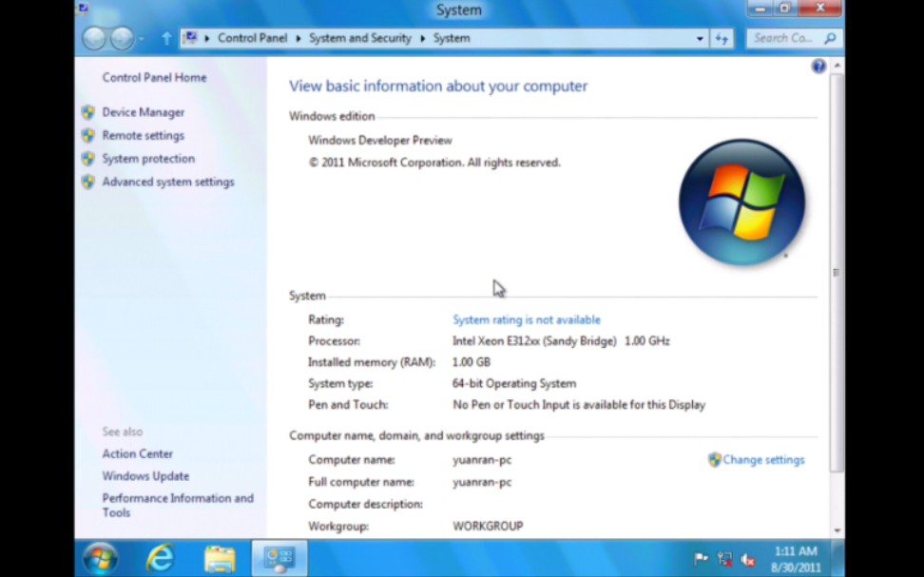Open the Back navigation recent pages chevron
The image size is (924, 577).
click(139, 39)
